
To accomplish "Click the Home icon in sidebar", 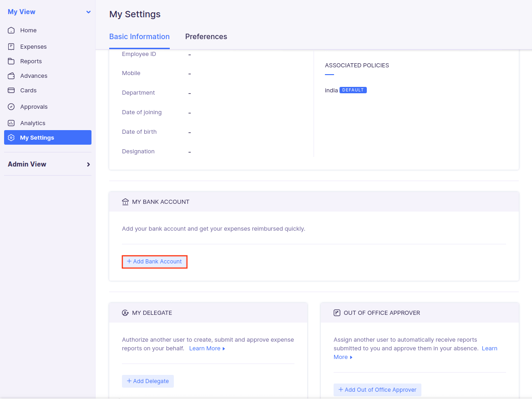I will [x=11, y=30].
